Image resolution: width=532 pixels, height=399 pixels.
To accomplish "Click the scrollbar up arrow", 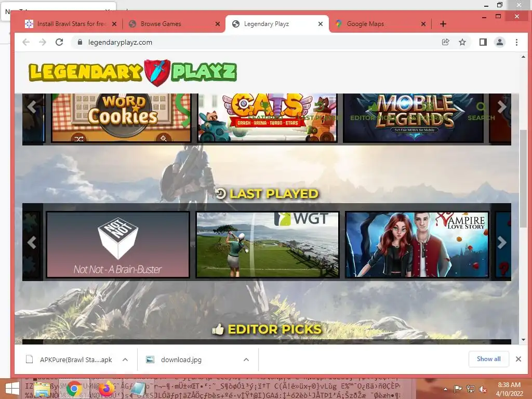I will coord(523,57).
